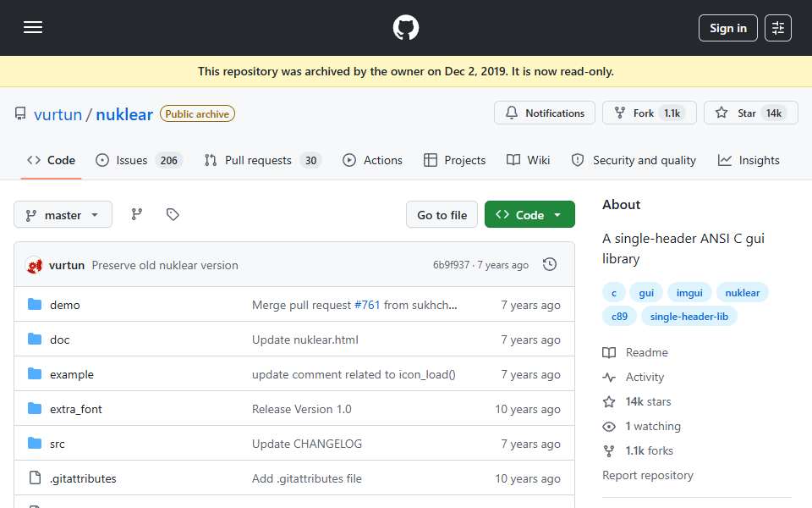Click the .gitattributes file icon
The width and height of the screenshot is (812, 508).
click(x=35, y=478)
